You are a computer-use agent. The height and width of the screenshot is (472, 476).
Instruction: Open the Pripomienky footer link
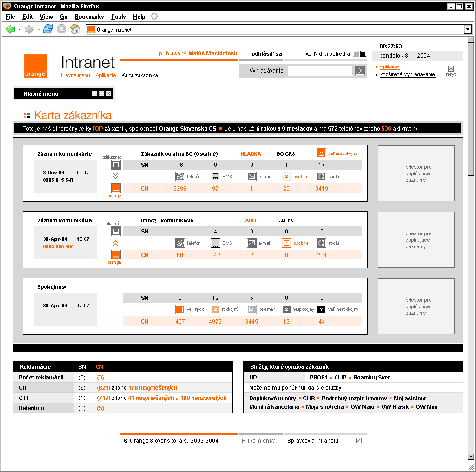258,441
